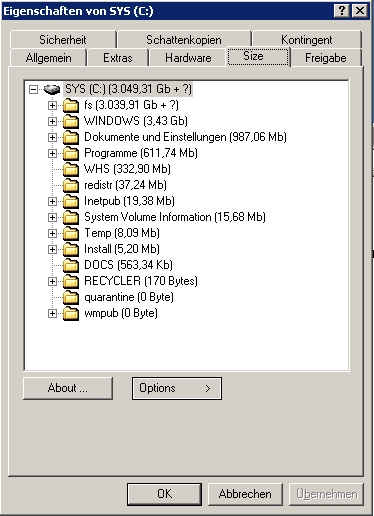Viewport: 374px width, 516px height.
Task: Switch to the Sicherheit tab
Action: click(x=63, y=40)
